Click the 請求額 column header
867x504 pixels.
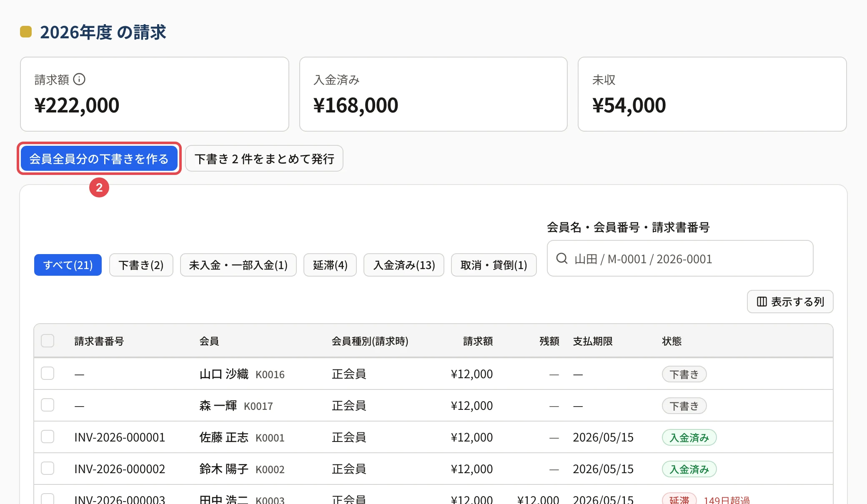coord(478,341)
